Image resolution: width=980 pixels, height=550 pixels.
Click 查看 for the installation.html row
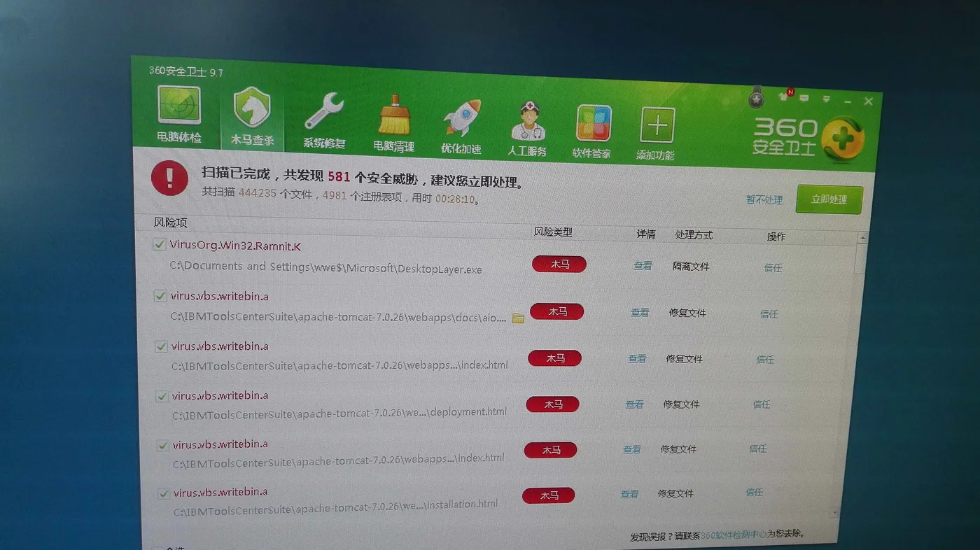pyautogui.click(x=629, y=494)
